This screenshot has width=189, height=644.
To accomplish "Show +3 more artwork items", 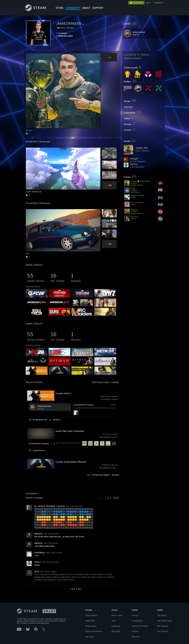I will [x=109, y=58].
